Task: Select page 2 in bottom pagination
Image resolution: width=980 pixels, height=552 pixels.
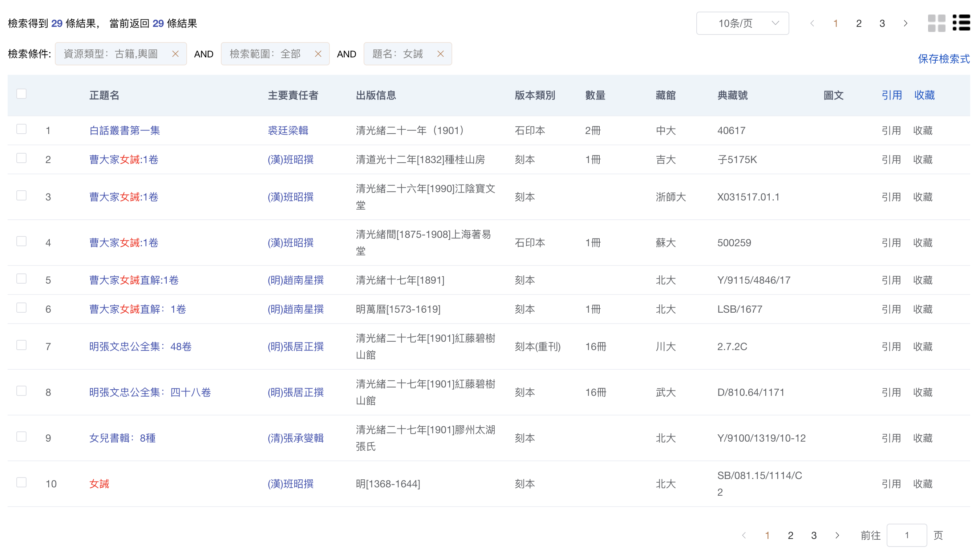Action: click(790, 535)
